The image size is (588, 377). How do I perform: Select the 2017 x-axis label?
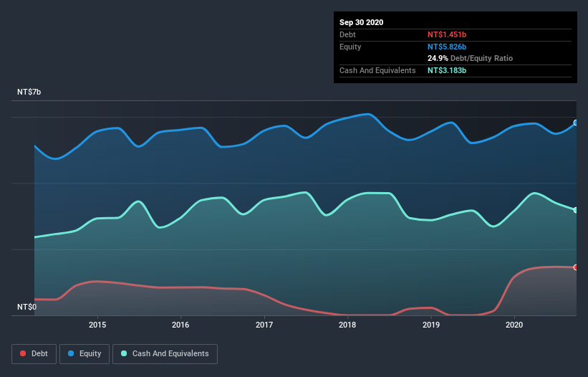[264, 325]
